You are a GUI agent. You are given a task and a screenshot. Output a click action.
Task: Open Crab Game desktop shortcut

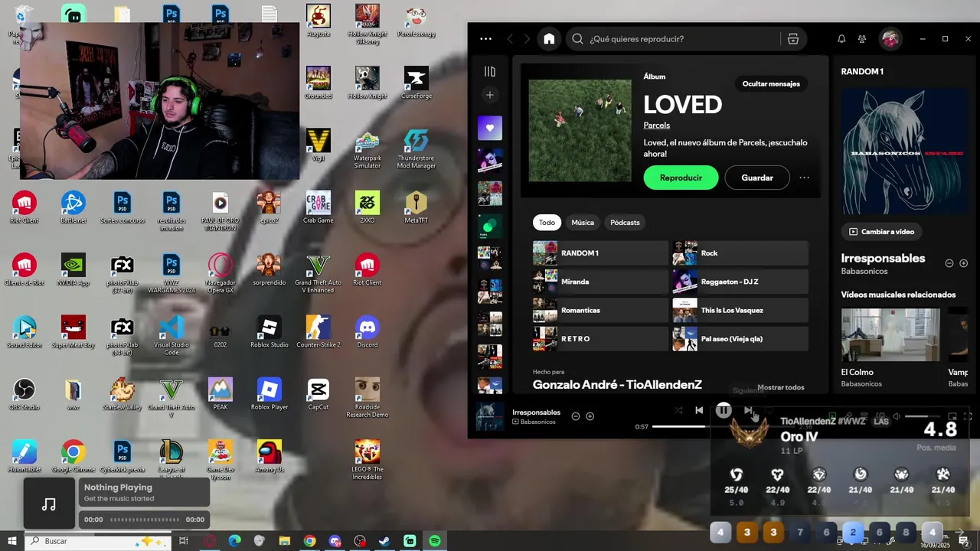(318, 207)
